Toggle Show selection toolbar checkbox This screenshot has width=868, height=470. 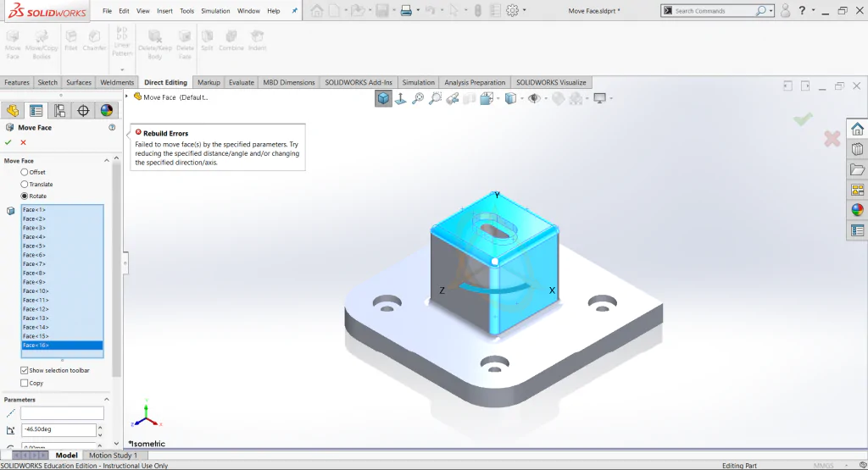click(25, 370)
